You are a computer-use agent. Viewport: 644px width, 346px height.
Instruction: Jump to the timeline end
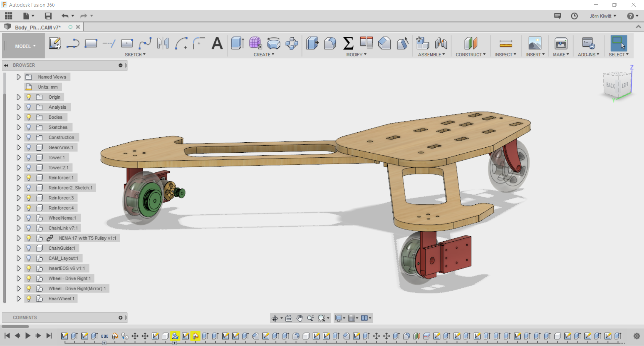49,336
